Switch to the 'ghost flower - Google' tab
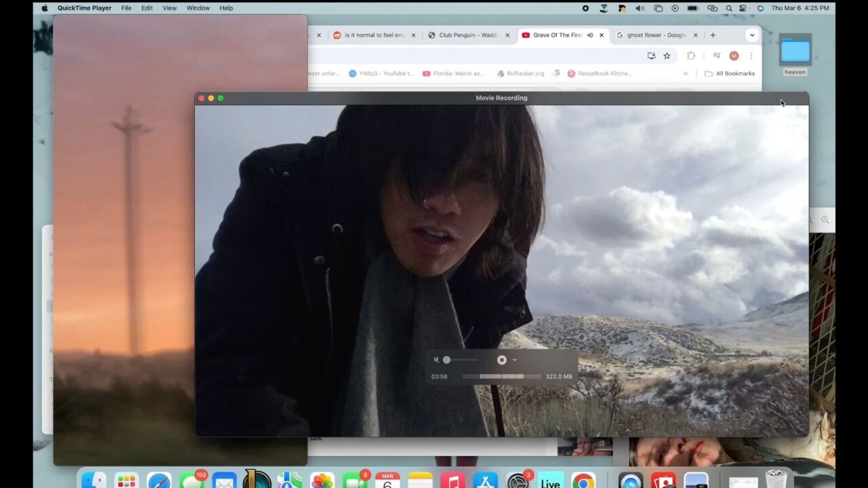The height and width of the screenshot is (488, 868). 656,35
